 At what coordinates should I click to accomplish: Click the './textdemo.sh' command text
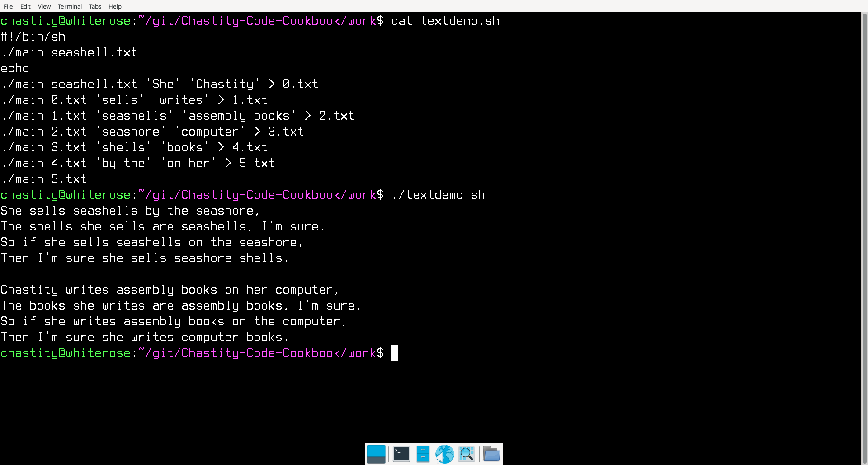438,195
